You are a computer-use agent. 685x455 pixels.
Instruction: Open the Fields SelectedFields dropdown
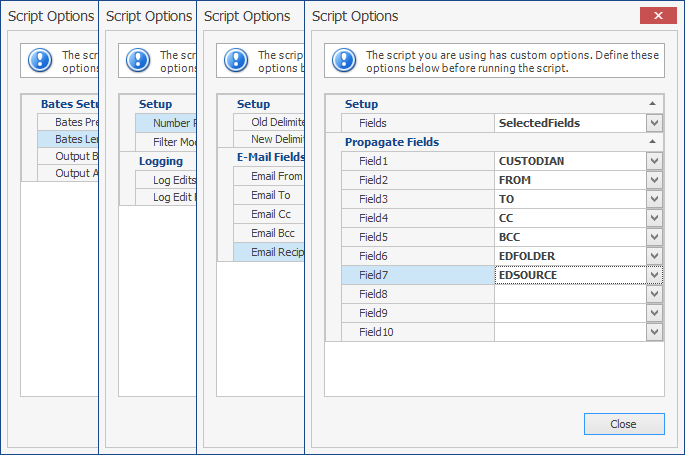coord(654,123)
